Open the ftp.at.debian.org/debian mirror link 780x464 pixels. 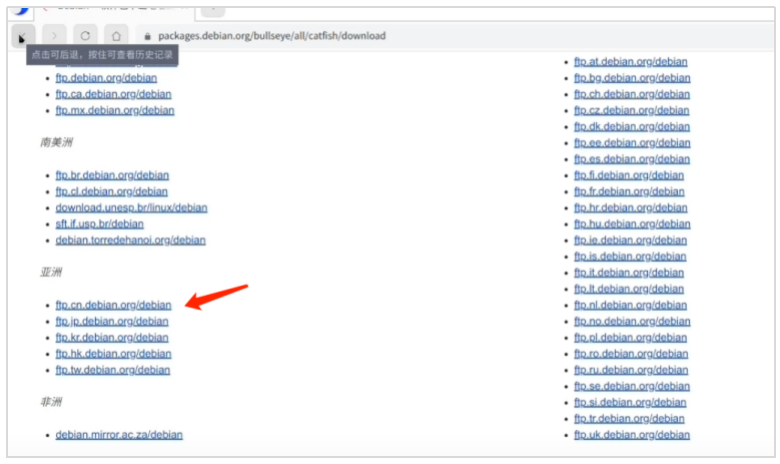[631, 62]
